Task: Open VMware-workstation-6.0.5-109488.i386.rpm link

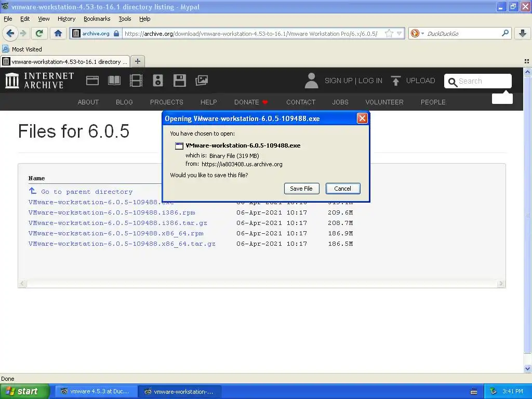Action: click(x=112, y=212)
